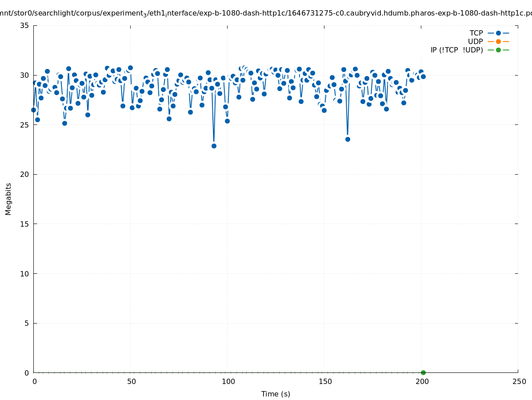Select the IP (!TCP !UDP) legend label
Image resolution: width=532 pixels, height=400 pixels.
click(x=456, y=50)
